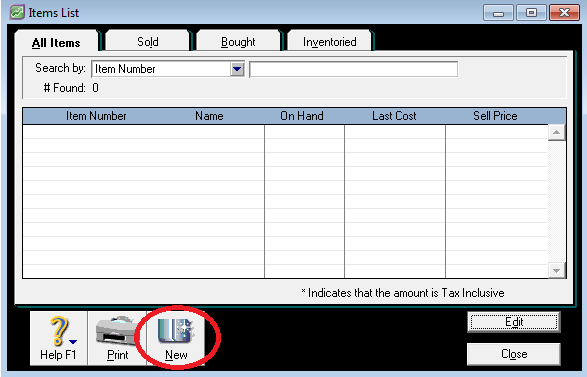The image size is (587, 377).
Task: Create a new item with New
Action: pos(176,338)
